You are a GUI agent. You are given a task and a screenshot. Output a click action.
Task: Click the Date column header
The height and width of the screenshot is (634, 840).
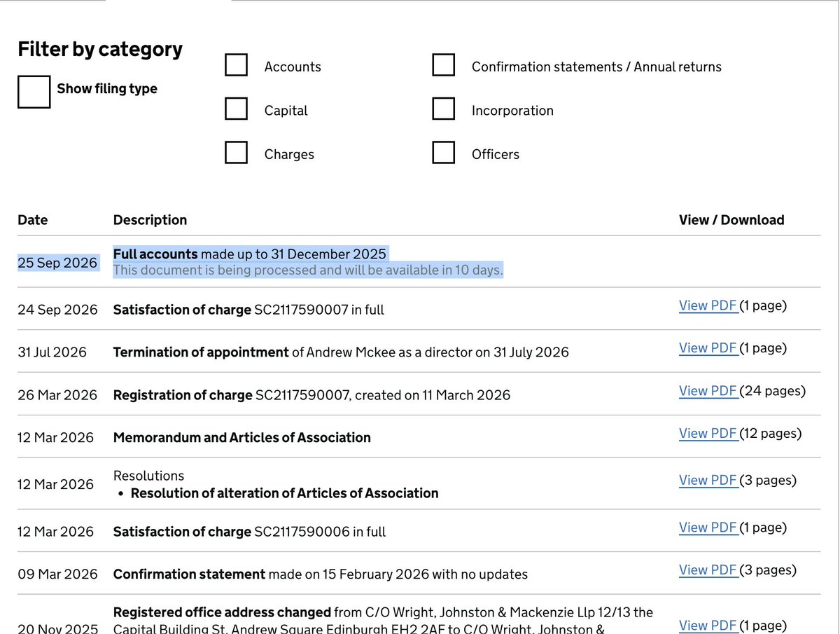click(33, 220)
